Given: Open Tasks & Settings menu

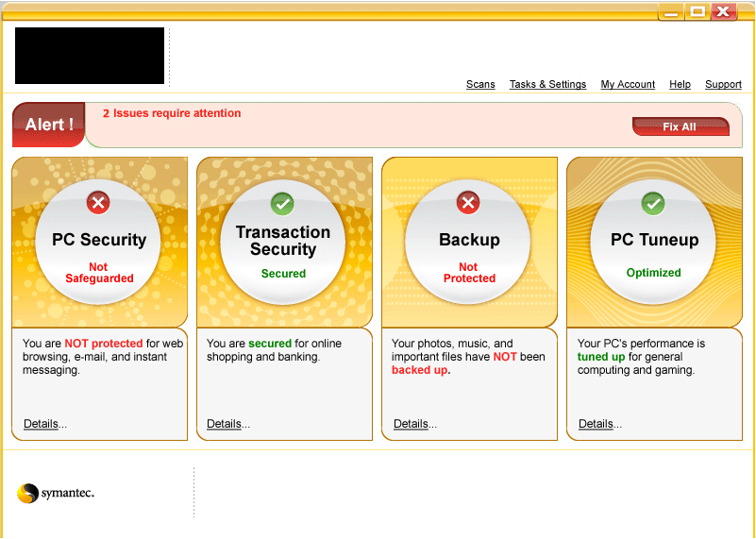Looking at the screenshot, I should click(x=547, y=84).
